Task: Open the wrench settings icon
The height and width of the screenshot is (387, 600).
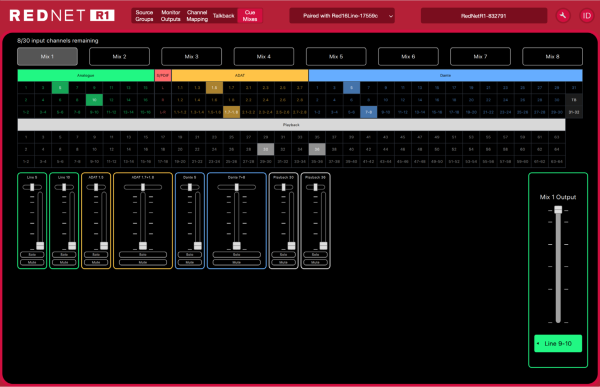Action: click(563, 16)
